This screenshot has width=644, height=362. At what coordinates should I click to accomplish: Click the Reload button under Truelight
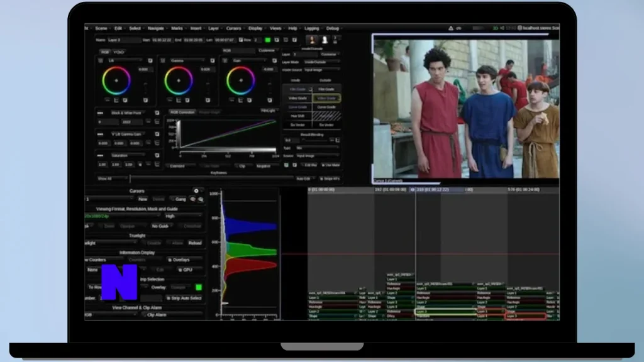(195, 243)
